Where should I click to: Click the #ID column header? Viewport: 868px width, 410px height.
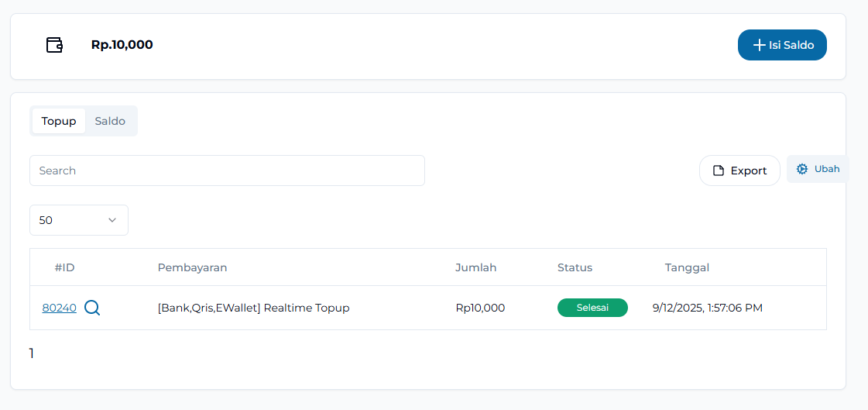pyautogui.click(x=64, y=267)
